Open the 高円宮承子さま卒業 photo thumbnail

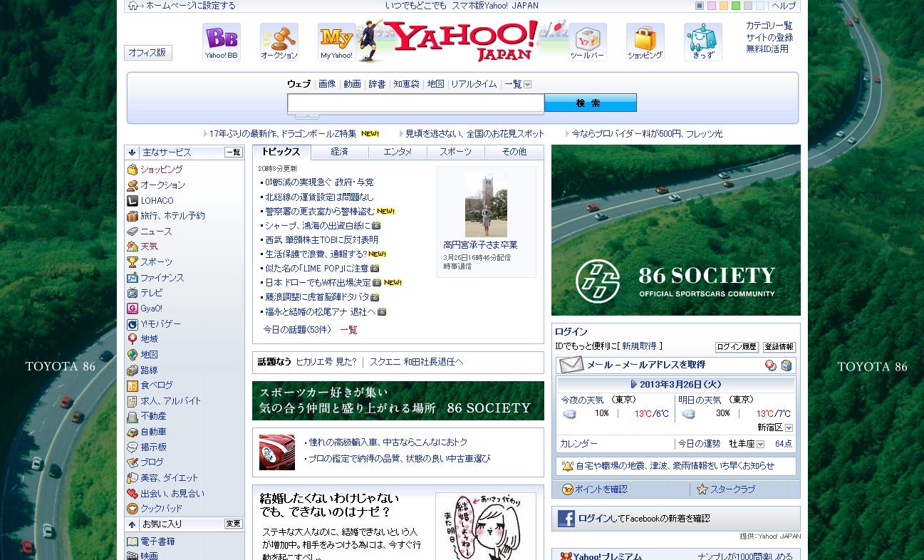(486, 204)
